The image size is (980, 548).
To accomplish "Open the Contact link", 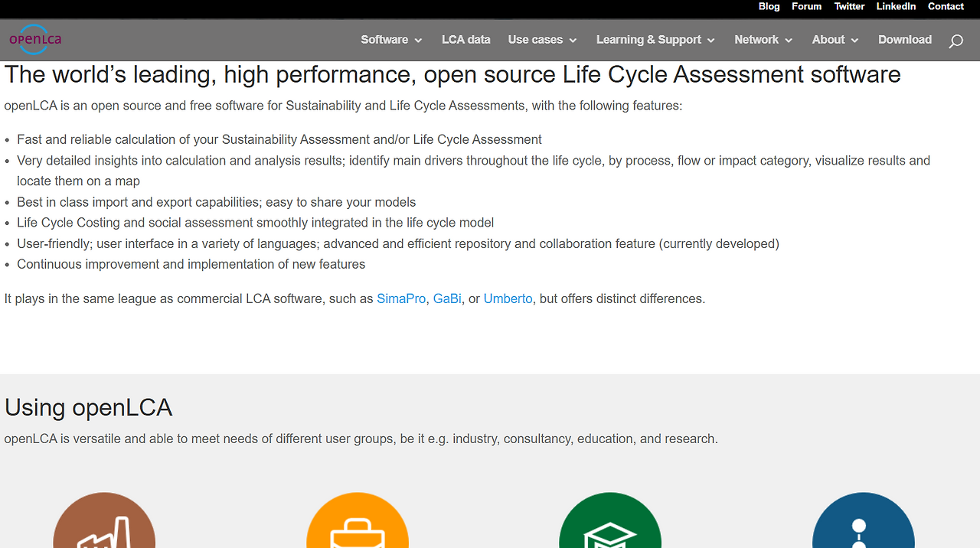I will point(946,6).
